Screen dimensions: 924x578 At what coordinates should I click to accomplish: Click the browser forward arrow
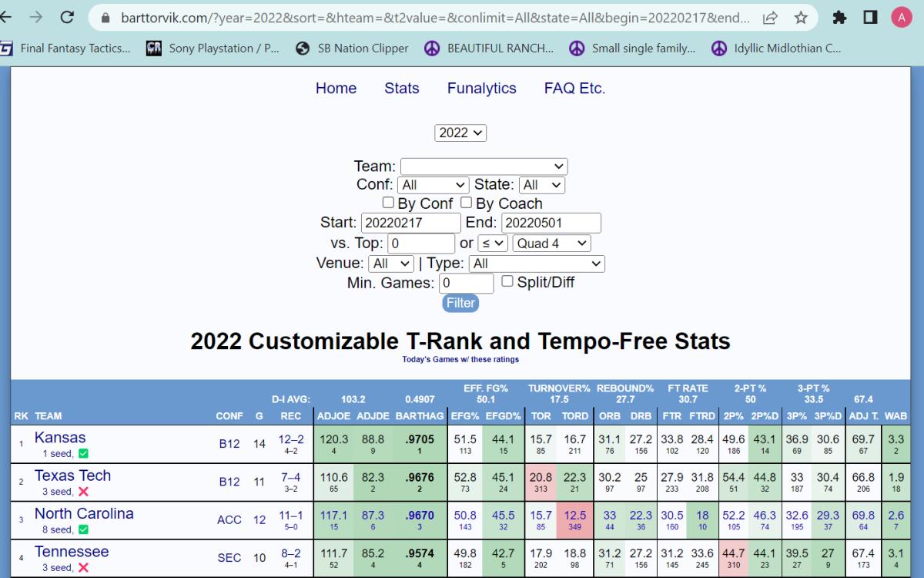coord(35,17)
